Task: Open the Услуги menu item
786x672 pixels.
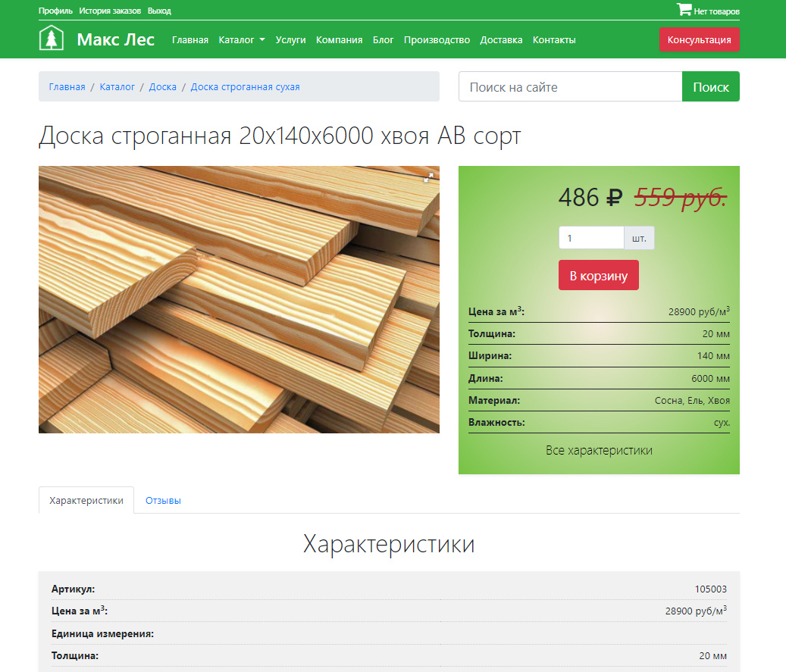Action: point(290,39)
